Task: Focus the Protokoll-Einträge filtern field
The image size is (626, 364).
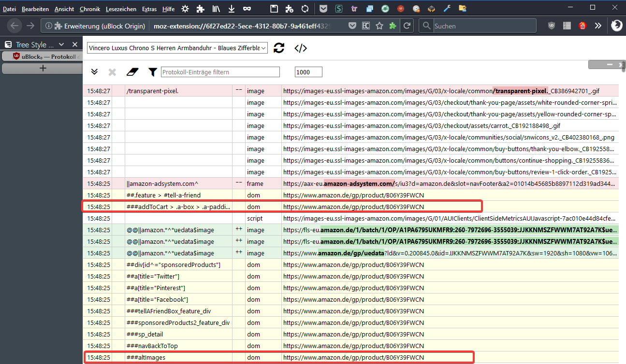Action: pos(220,72)
